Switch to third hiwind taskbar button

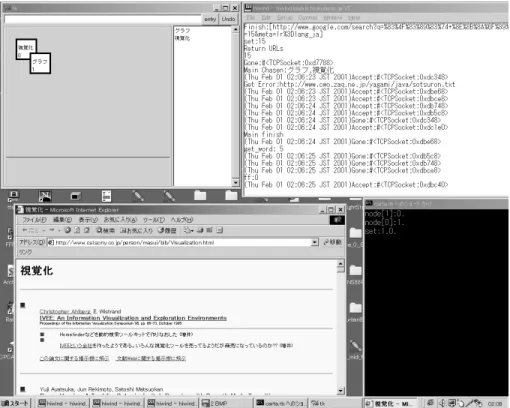172,403
